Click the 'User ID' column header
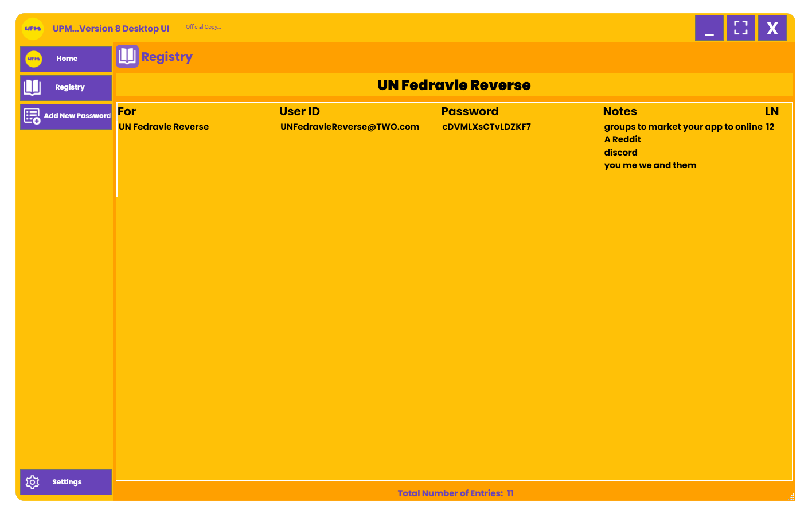Image resolution: width=812 pixels, height=513 pixels. point(299,111)
